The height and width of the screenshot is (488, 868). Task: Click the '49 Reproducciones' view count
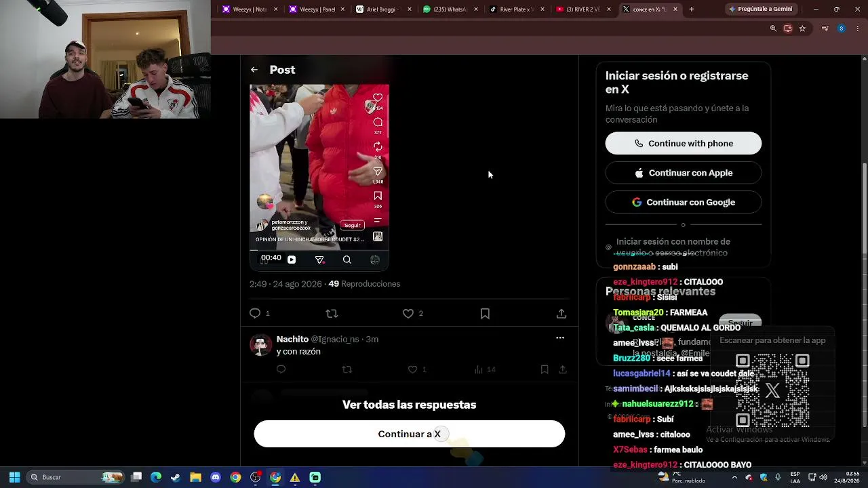364,284
